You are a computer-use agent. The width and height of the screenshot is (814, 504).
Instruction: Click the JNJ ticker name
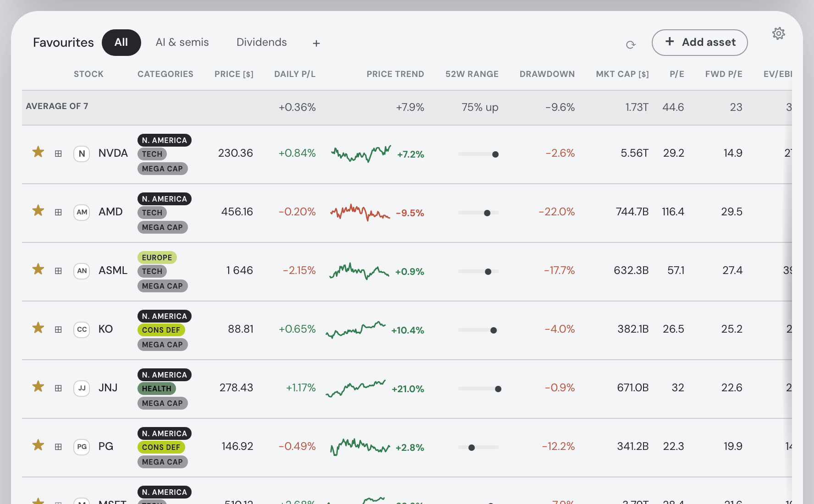(x=108, y=388)
